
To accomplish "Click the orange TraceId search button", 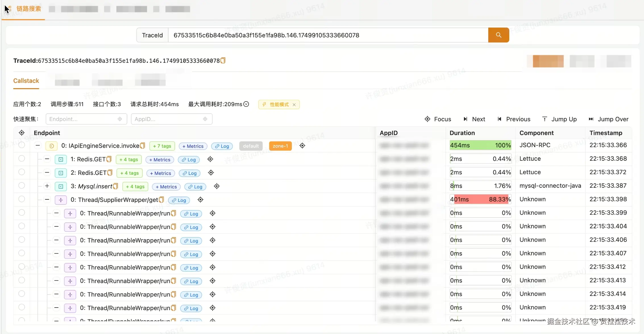I will point(498,35).
